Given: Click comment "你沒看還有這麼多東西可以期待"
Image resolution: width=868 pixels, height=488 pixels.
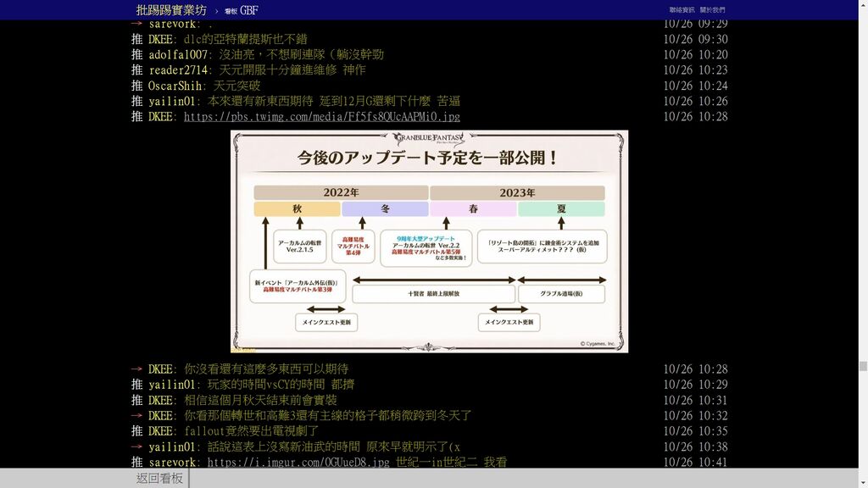Looking at the screenshot, I should coord(266,369).
